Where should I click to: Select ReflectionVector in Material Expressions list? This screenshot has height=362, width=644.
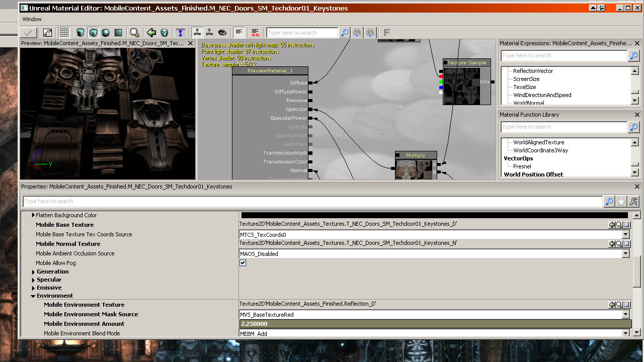click(x=533, y=71)
